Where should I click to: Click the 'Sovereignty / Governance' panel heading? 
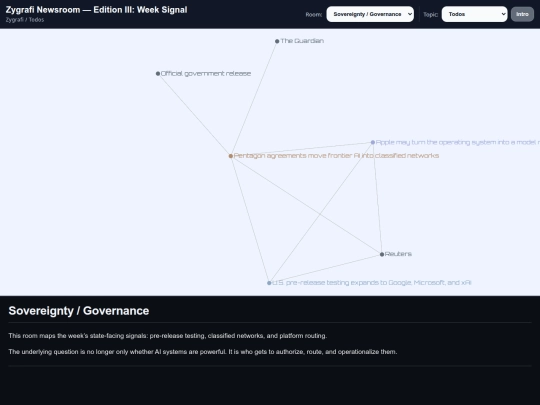click(x=79, y=311)
